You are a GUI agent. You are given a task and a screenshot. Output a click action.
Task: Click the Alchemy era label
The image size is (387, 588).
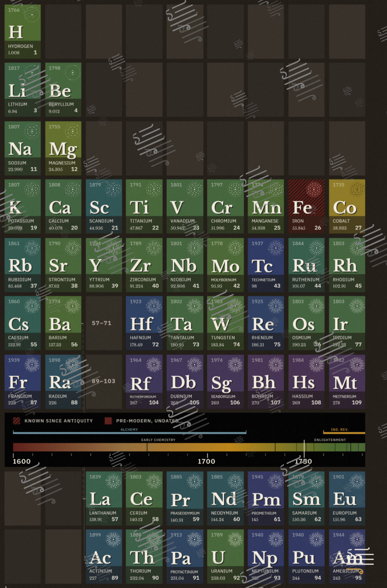click(129, 430)
